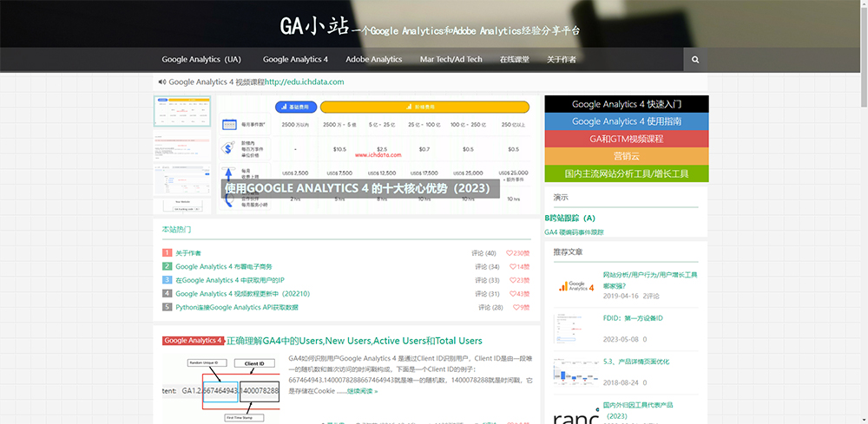868x424 pixels.
Task: Click the Google Analytics 4 使用指南 blue banner
Action: (627, 121)
